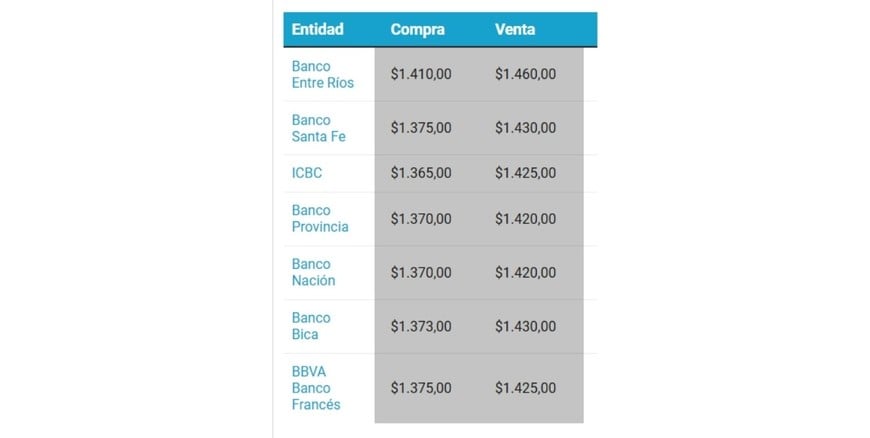Click ICBC compra price $1.365,00

pyautogui.click(x=421, y=173)
